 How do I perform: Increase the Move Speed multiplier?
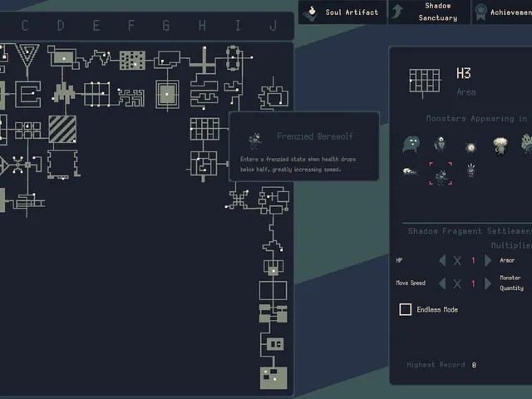[x=488, y=283]
